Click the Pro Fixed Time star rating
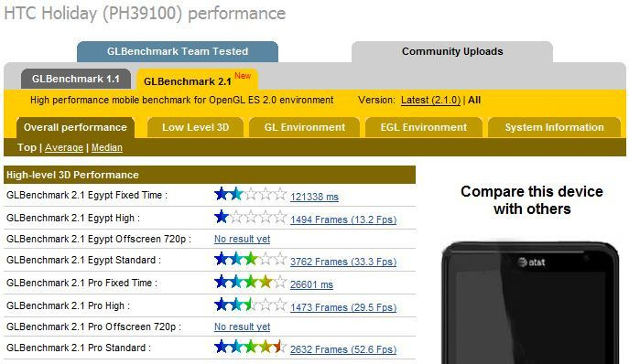This screenshot has height=364, width=629. coord(250,282)
